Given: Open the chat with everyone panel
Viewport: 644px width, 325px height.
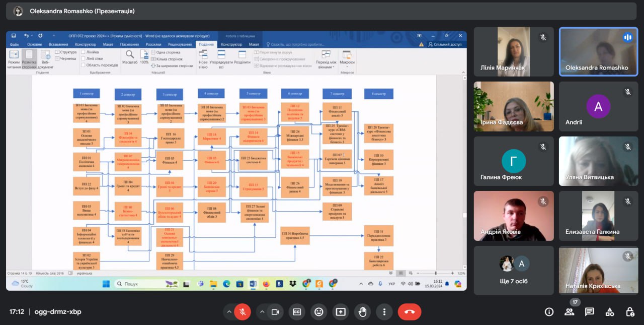Looking at the screenshot, I should click(x=589, y=312).
